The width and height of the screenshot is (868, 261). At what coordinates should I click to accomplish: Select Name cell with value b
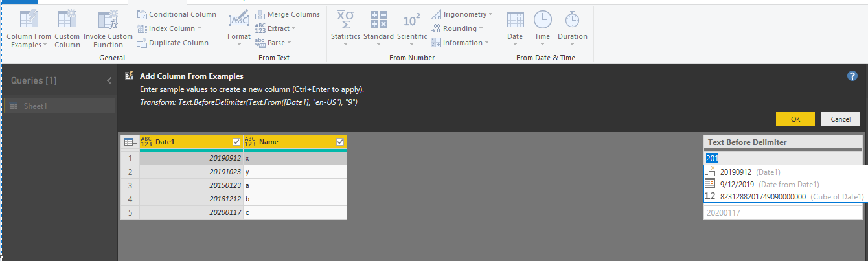pos(295,199)
